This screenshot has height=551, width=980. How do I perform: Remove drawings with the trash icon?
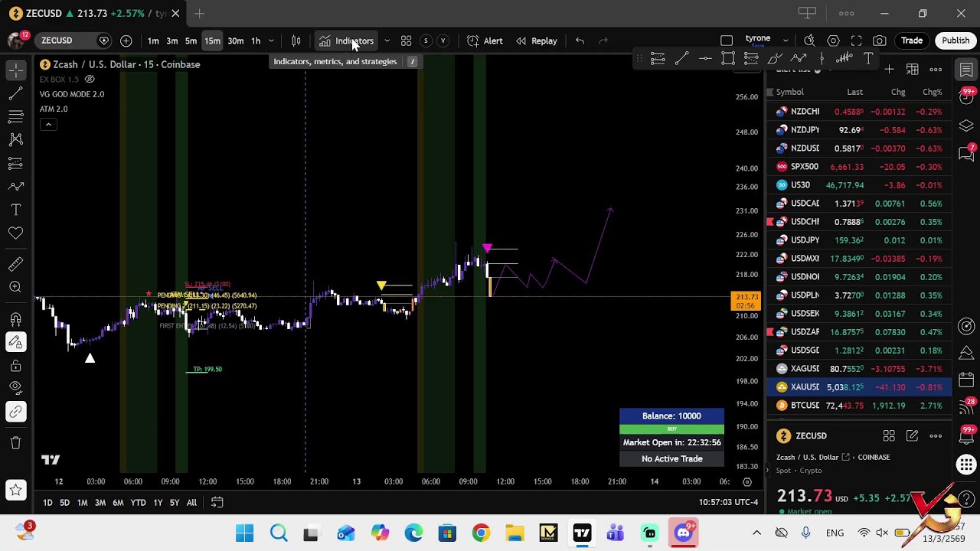click(x=15, y=442)
